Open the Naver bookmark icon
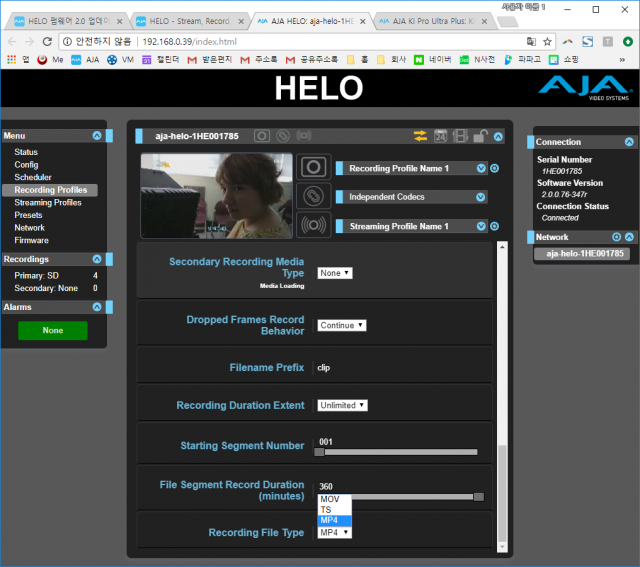The width and height of the screenshot is (640, 567). pyautogui.click(x=418, y=60)
